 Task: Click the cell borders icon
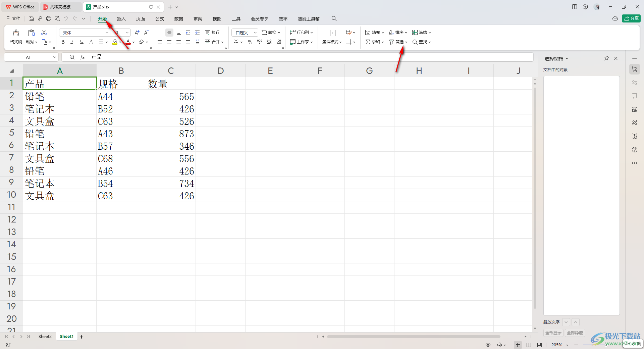(101, 42)
